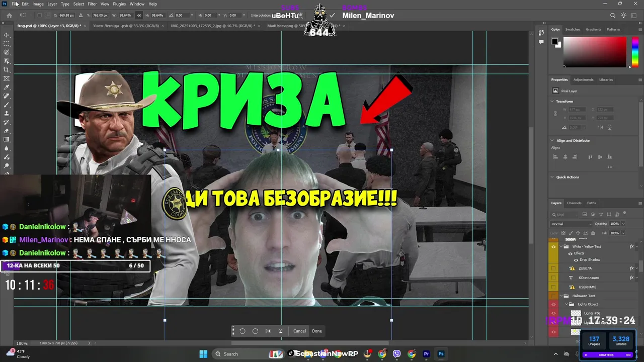Select the Move tool
This screenshot has height=362, width=644.
7,35
